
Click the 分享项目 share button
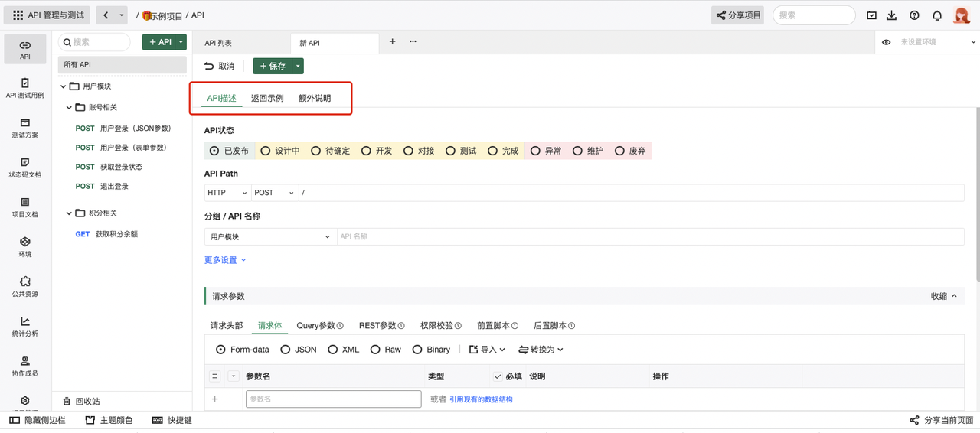739,15
